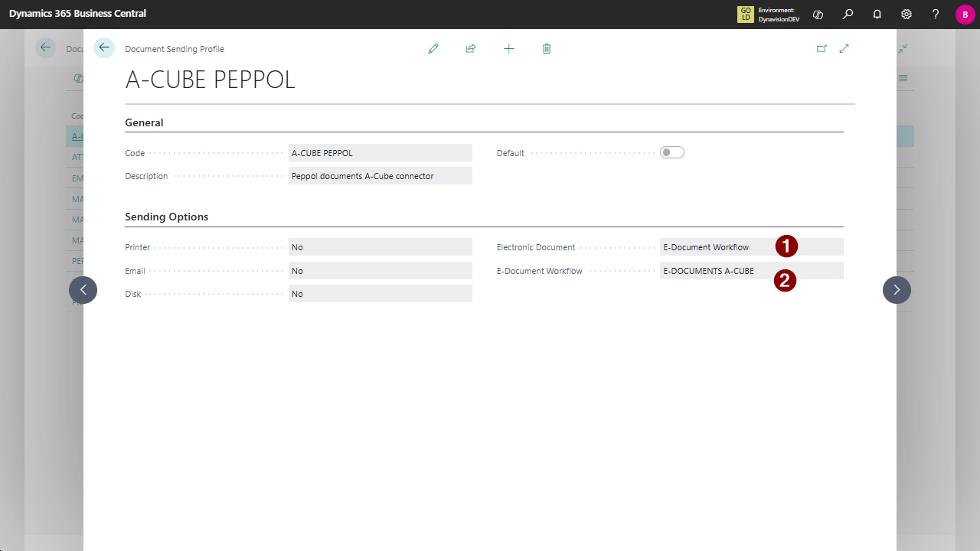Delete profile using trash icon
Screen dimensions: 980x551
547,48
